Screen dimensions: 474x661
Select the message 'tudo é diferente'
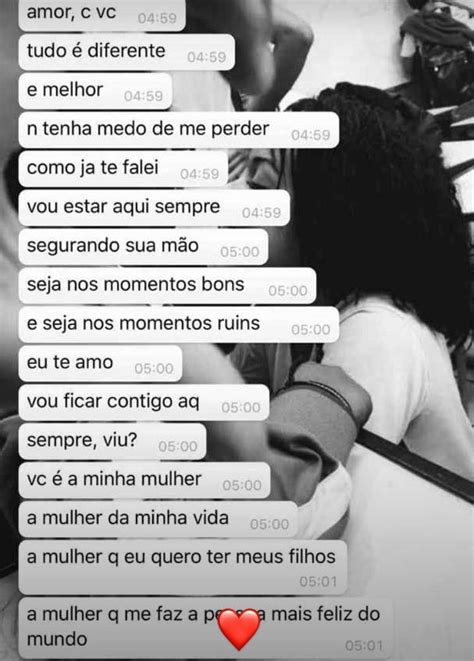coord(127,52)
